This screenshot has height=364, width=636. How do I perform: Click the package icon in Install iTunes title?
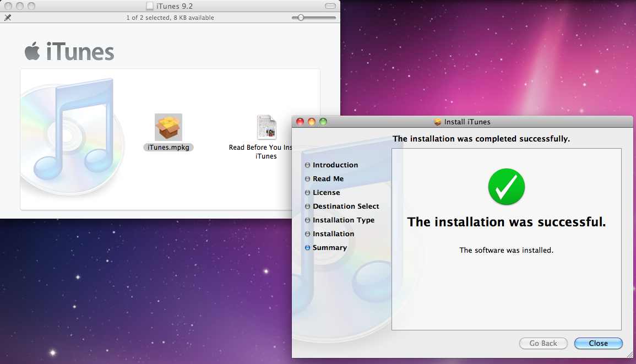(x=438, y=122)
